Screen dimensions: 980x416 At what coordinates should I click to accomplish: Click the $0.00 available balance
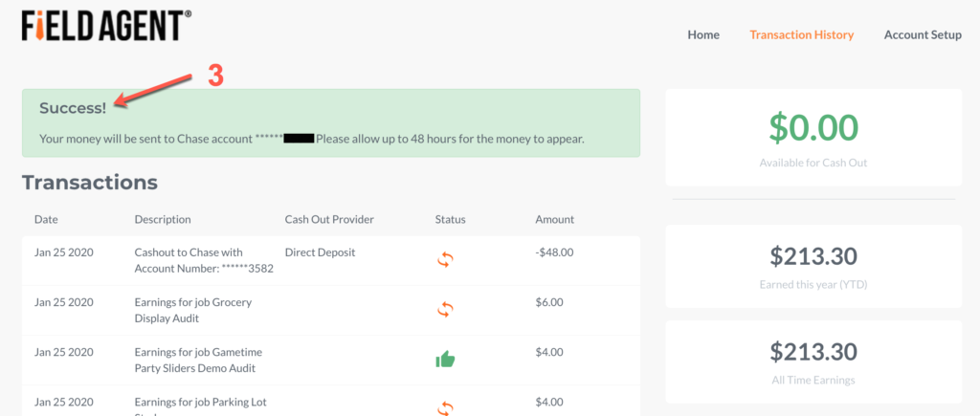813,127
